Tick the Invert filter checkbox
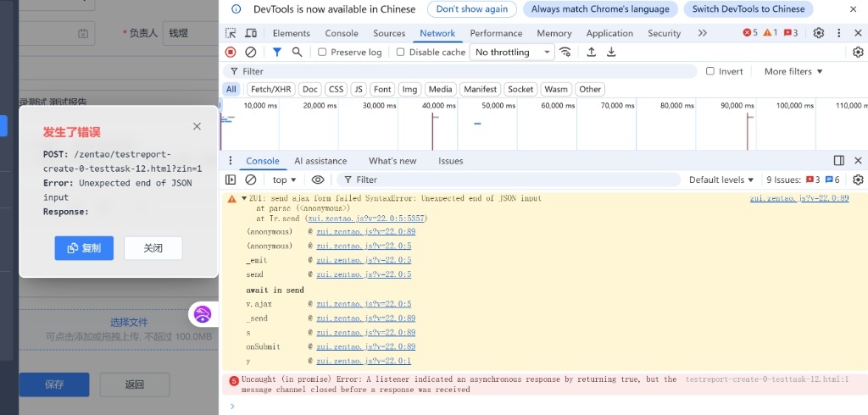The height and width of the screenshot is (415, 868). (710, 71)
